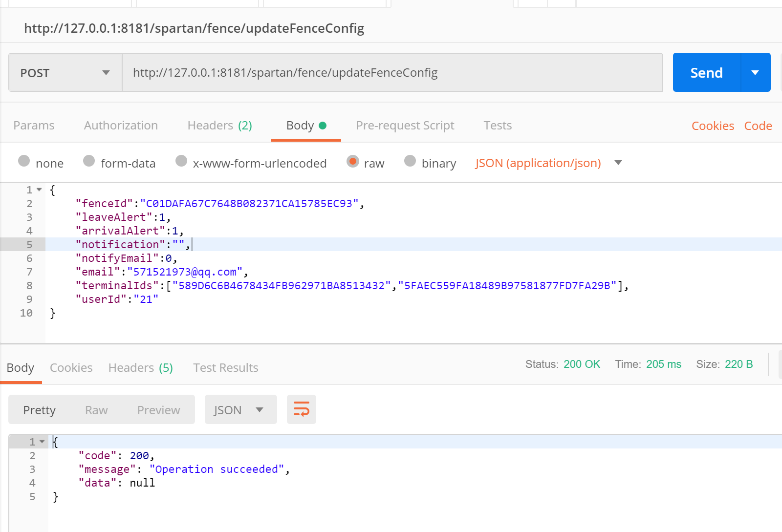782x532 pixels.
Task: Click the Send button
Action: pyautogui.click(x=706, y=73)
